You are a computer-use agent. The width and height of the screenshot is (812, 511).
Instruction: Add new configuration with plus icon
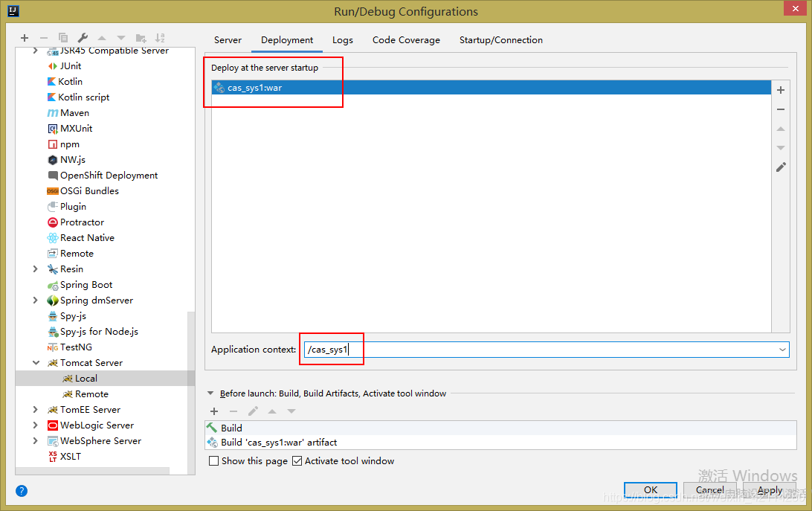pos(25,38)
